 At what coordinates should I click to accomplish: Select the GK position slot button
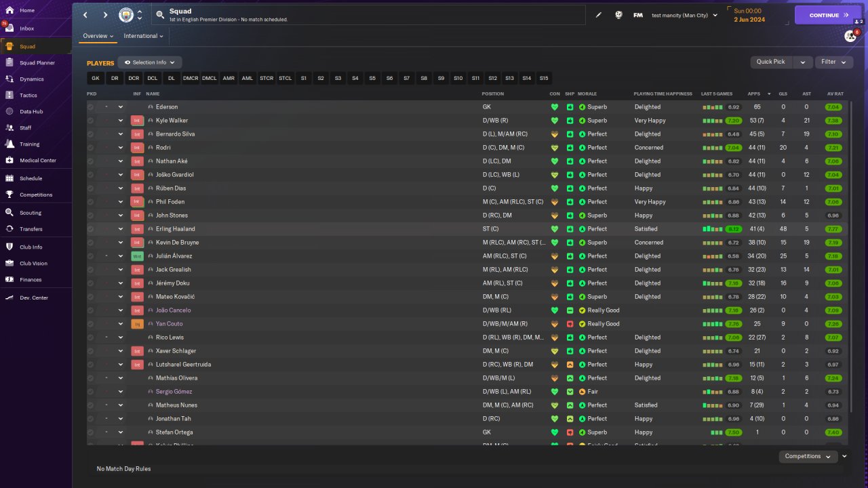click(x=96, y=78)
